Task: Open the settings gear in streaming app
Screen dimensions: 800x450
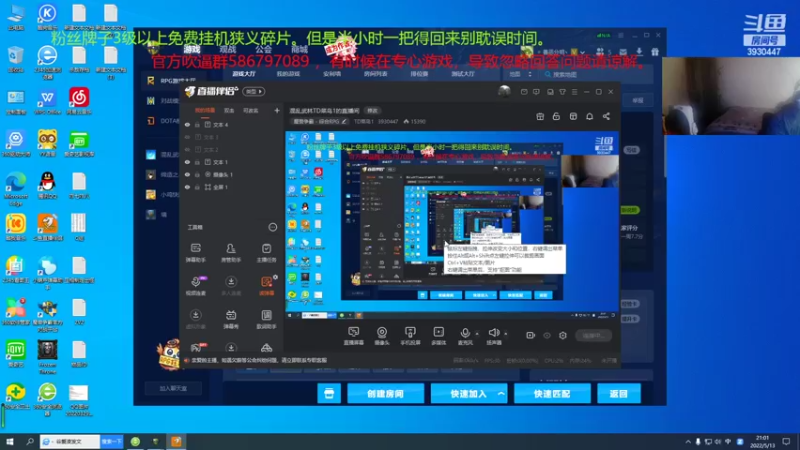Action: 563,335
